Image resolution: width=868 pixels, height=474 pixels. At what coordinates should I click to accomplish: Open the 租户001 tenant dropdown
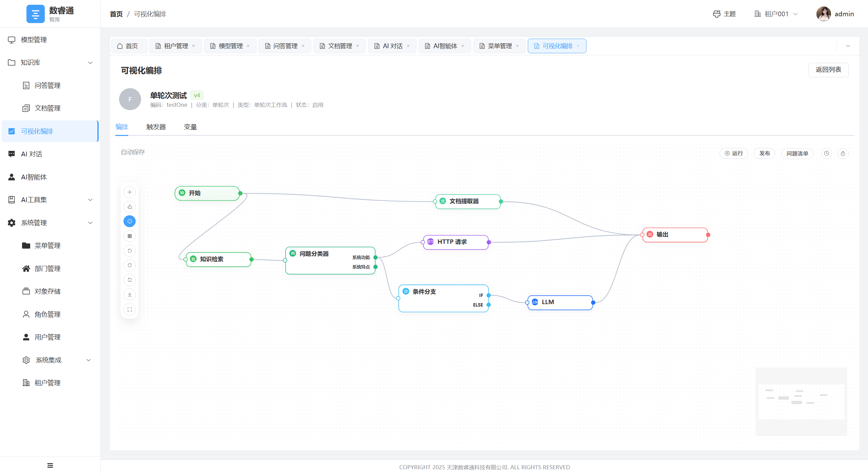pos(776,14)
